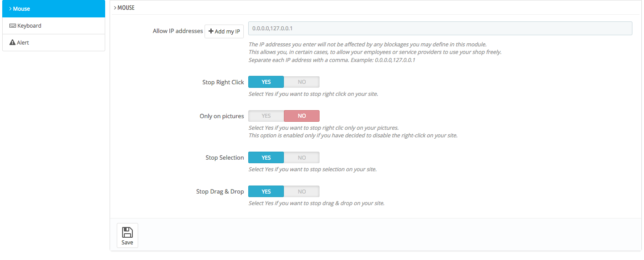
Task: Click the chevron icon beside Mouse tab
Action: tap(10, 9)
